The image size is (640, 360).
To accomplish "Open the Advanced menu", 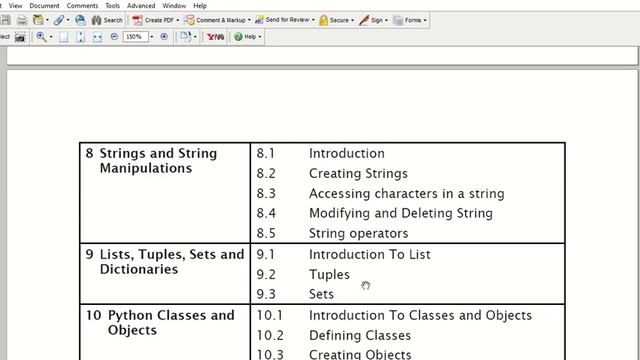I will click(x=141, y=6).
